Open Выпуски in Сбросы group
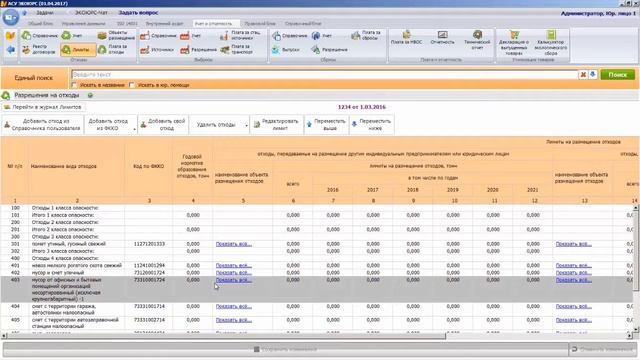The width and height of the screenshot is (640, 360). 286,50
